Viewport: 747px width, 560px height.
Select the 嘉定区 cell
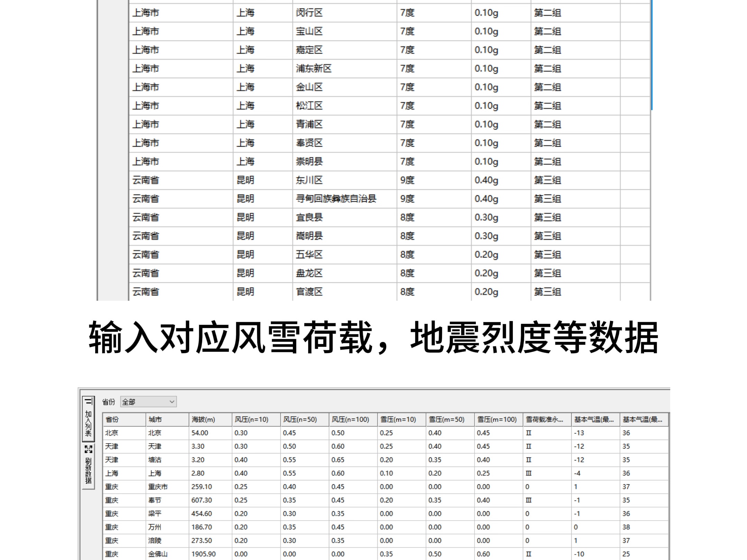[344, 50]
